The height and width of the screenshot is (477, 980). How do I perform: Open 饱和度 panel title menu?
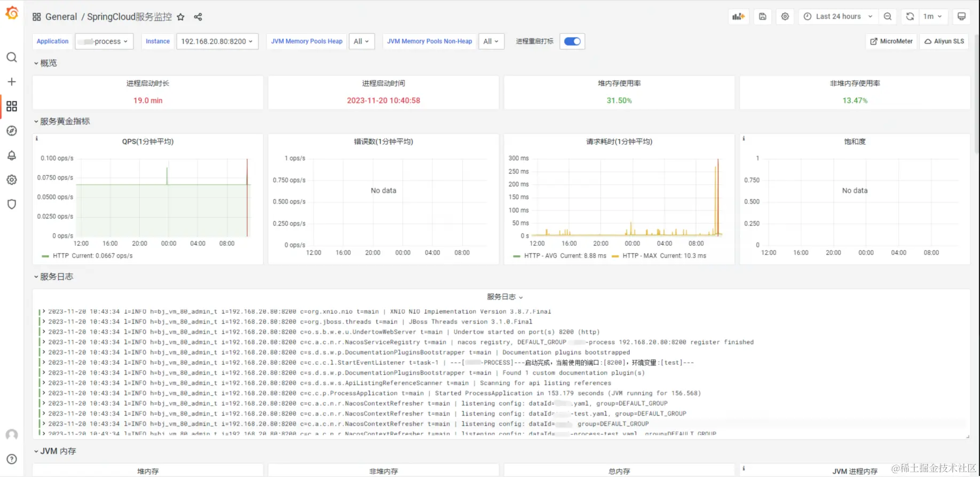click(855, 142)
